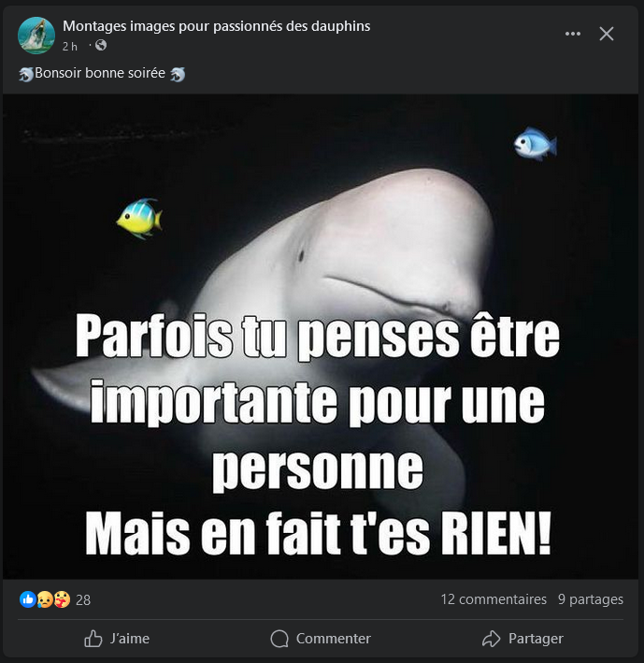Close the post with the X button
Screen dimensions: 644x663
pos(607,34)
